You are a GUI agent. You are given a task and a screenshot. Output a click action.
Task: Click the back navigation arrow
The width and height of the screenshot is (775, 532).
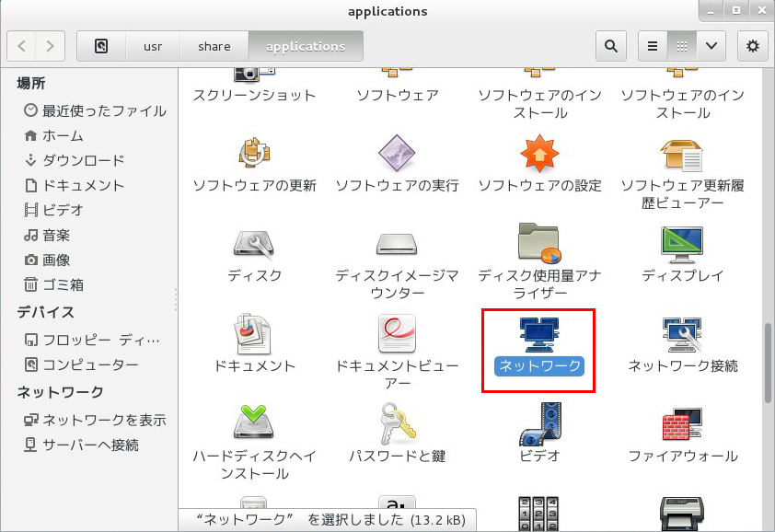[23, 46]
